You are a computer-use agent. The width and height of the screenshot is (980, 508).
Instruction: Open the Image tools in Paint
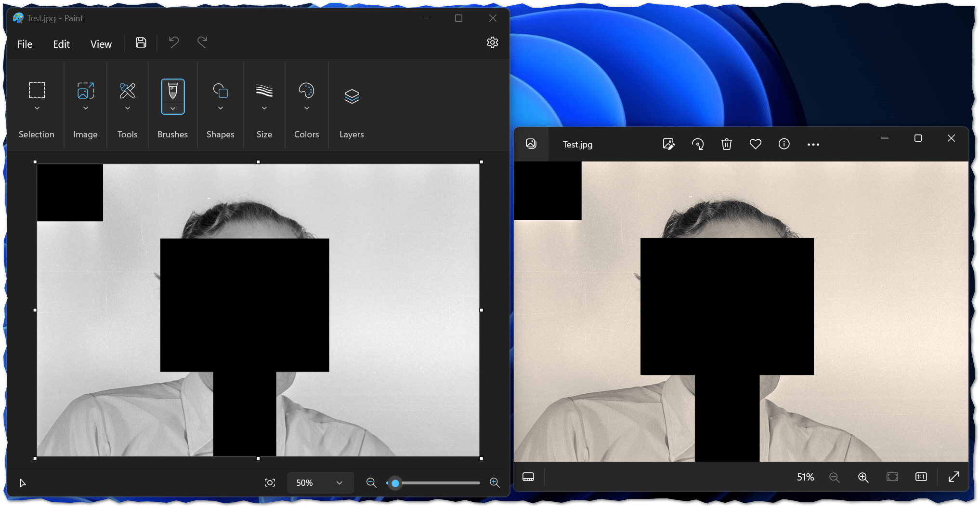85,91
